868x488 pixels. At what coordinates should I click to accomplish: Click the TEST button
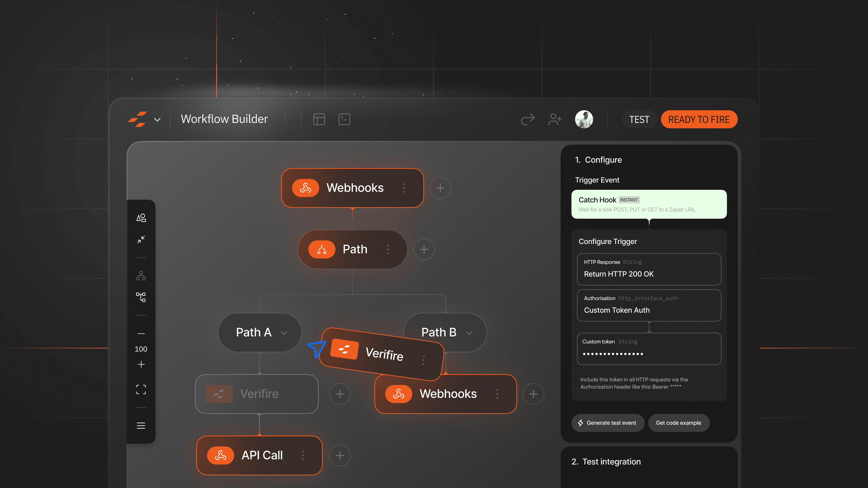[639, 119]
